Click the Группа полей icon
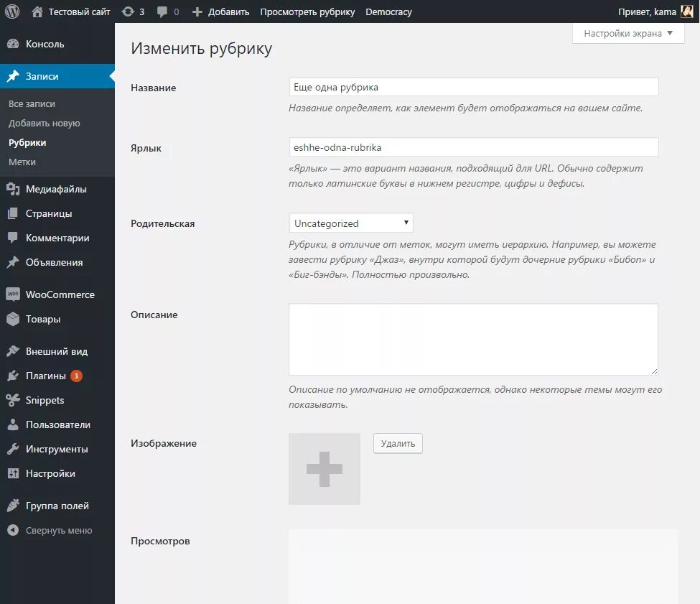This screenshot has width=700, height=604. (13, 506)
